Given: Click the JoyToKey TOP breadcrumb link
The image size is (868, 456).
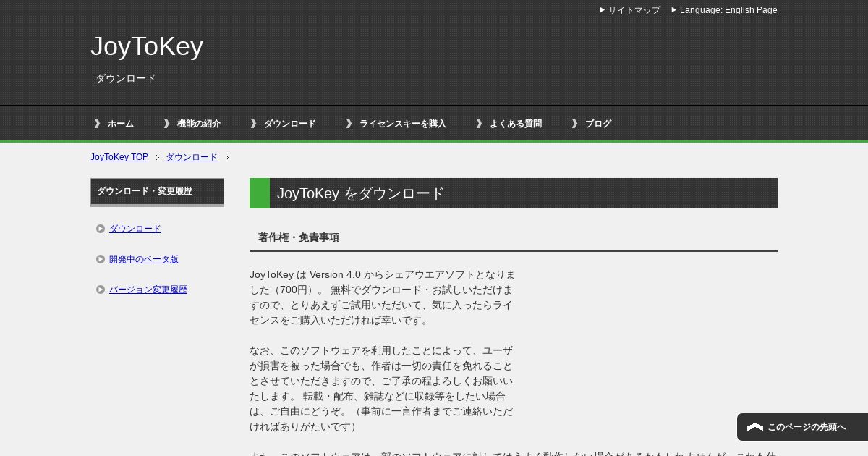Looking at the screenshot, I should coord(119,157).
